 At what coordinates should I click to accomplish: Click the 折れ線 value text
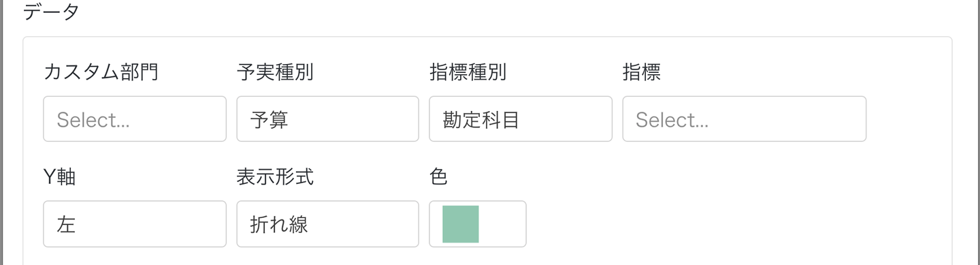[279, 225]
